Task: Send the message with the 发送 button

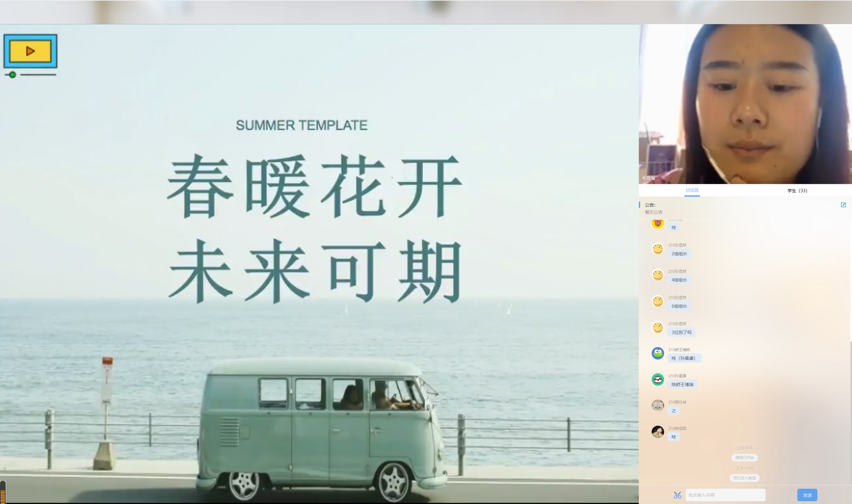Action: (807, 495)
